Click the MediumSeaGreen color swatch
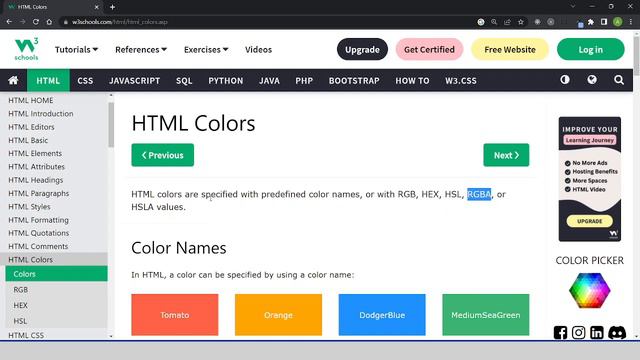 coord(486,315)
